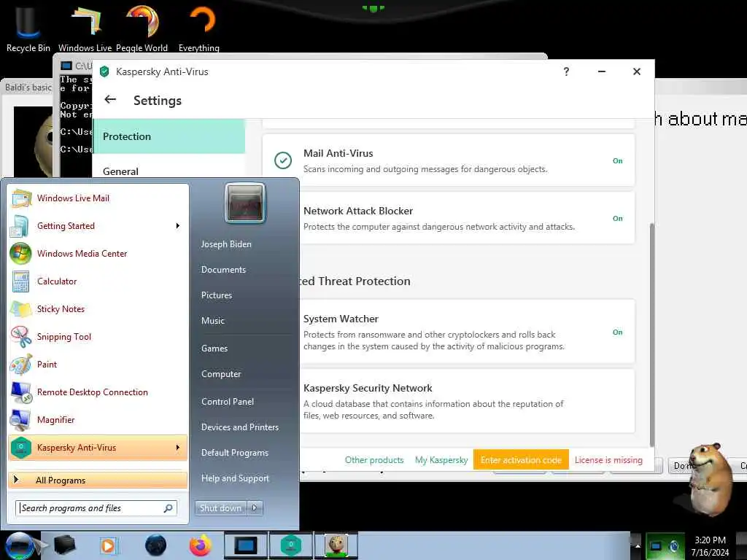Open Devices and Printers
Screen dimensions: 747x560
click(239, 427)
